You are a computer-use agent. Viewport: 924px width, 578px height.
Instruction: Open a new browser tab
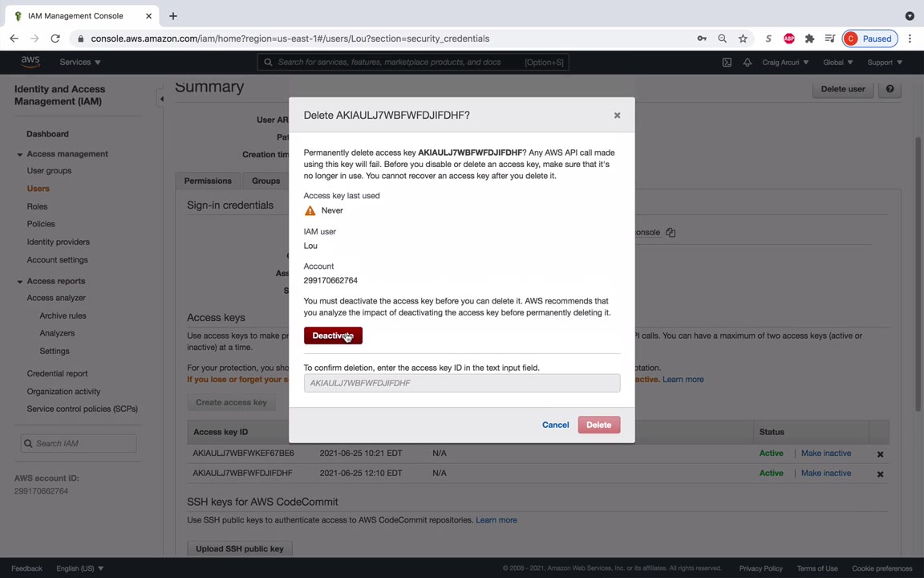coord(172,16)
